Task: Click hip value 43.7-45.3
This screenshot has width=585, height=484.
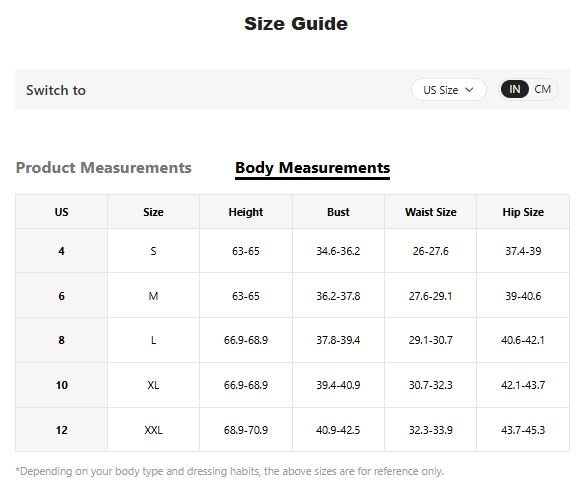Action: pyautogui.click(x=523, y=430)
